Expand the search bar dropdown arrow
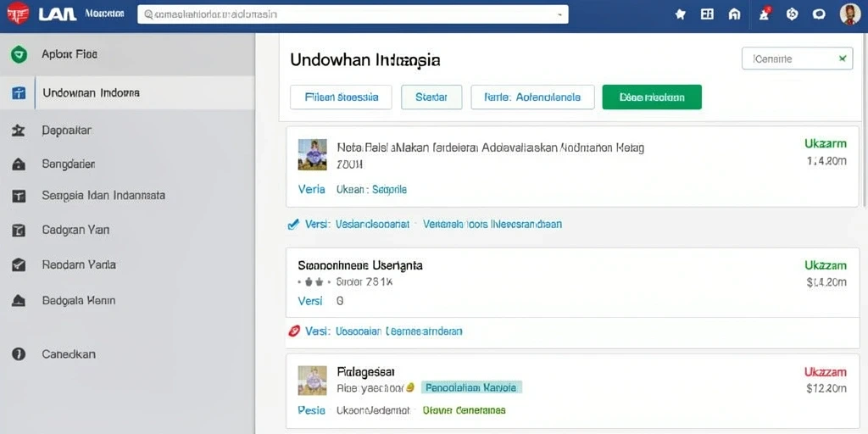868x434 pixels. (x=560, y=15)
